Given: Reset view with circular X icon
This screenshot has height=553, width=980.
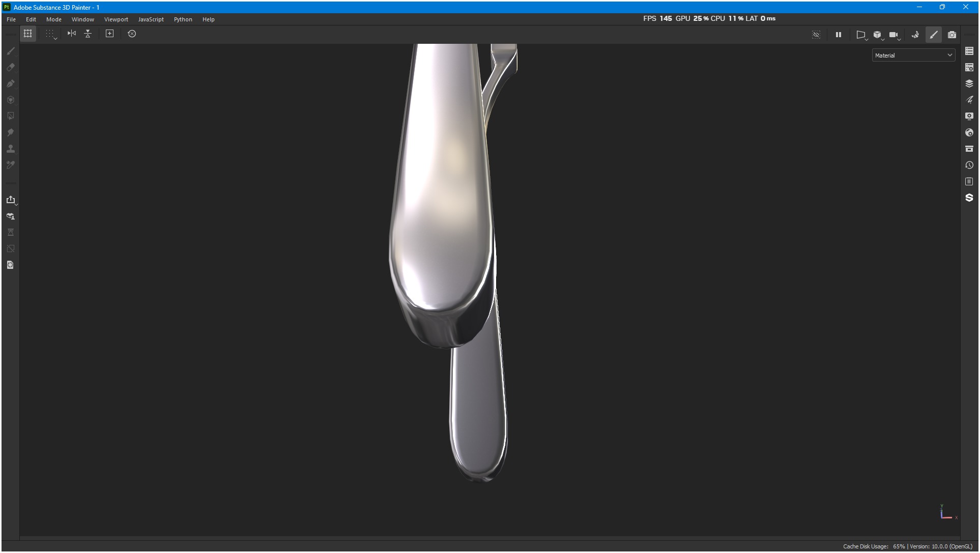Looking at the screenshot, I should (x=132, y=34).
